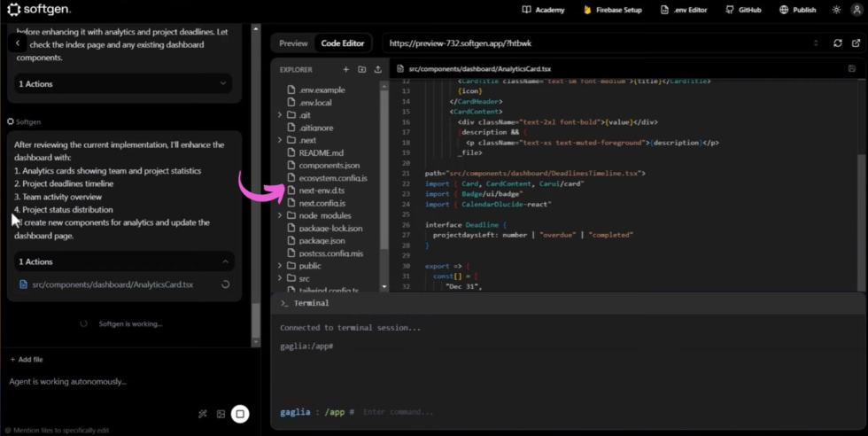Save file using the editor save icon
This screenshot has height=436, width=868.
click(x=852, y=68)
